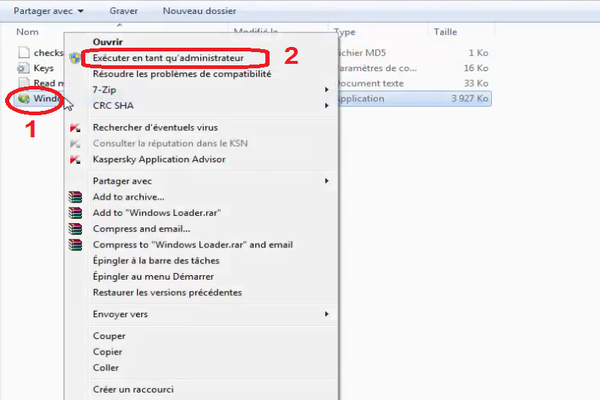
Task: Select the checksums file icon
Action: (x=24, y=52)
